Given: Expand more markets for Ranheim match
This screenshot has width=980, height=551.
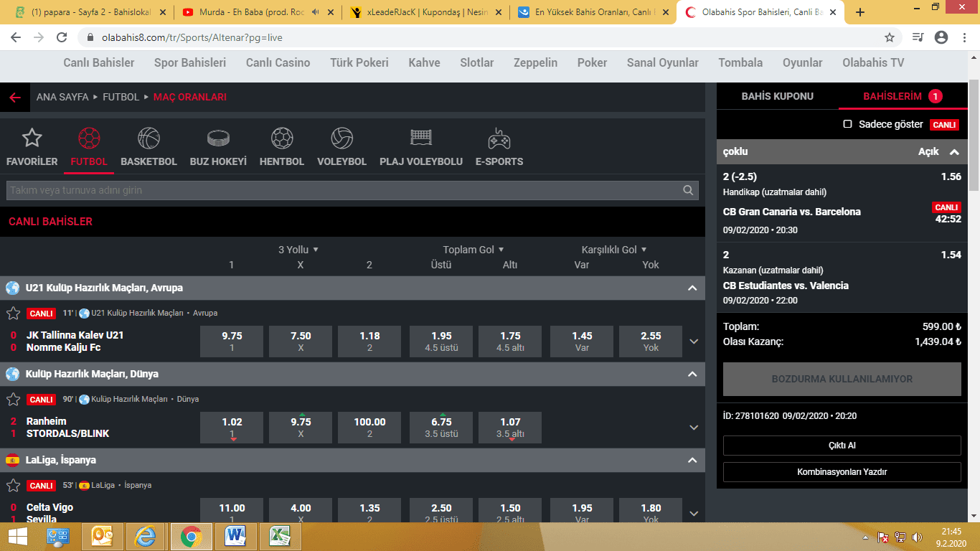Looking at the screenshot, I should click(x=694, y=428).
